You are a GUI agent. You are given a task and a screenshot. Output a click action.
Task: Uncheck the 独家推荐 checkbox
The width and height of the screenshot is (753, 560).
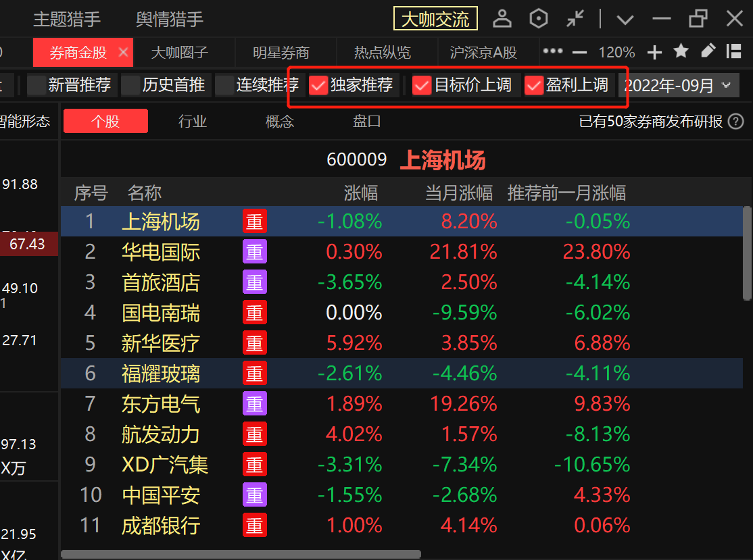point(318,85)
